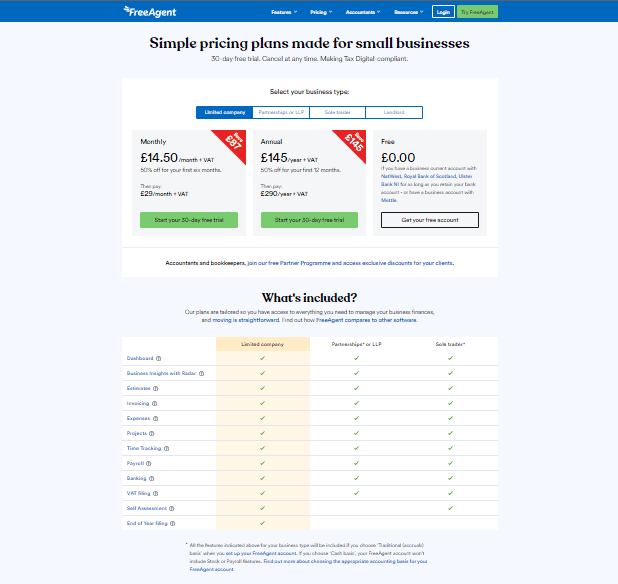Click the info icon next to Self Assessment
Image resolution: width=618 pixels, height=584 pixels.
pos(171,508)
